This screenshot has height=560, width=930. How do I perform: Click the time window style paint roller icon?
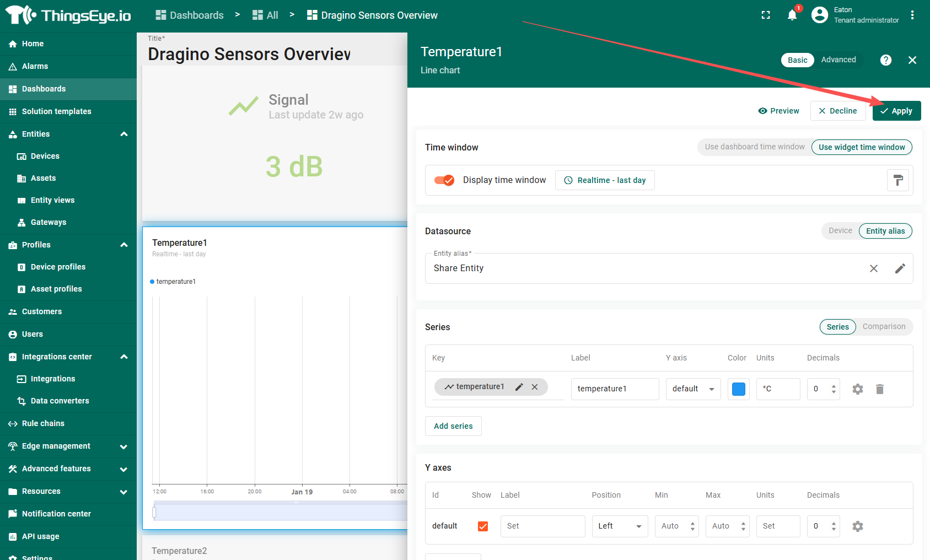(897, 180)
